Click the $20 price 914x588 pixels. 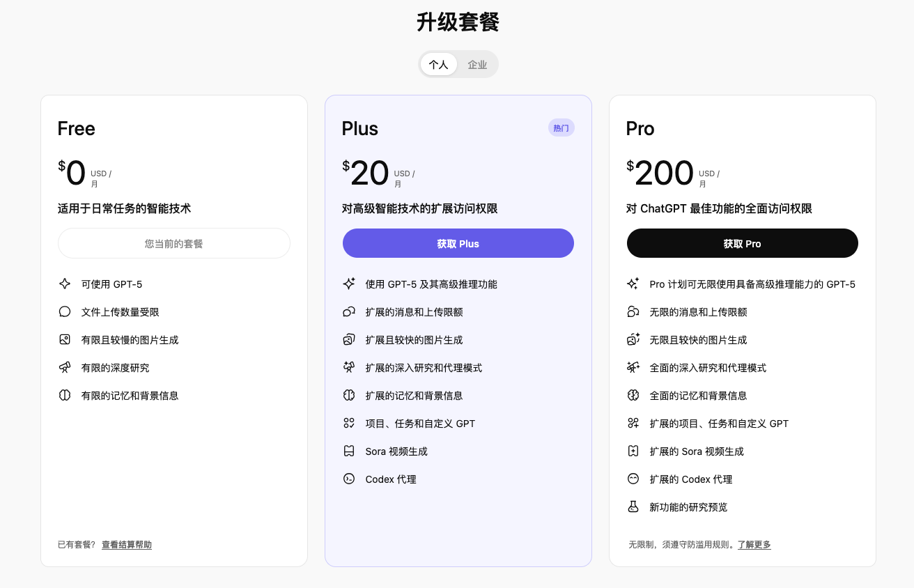[366, 173]
